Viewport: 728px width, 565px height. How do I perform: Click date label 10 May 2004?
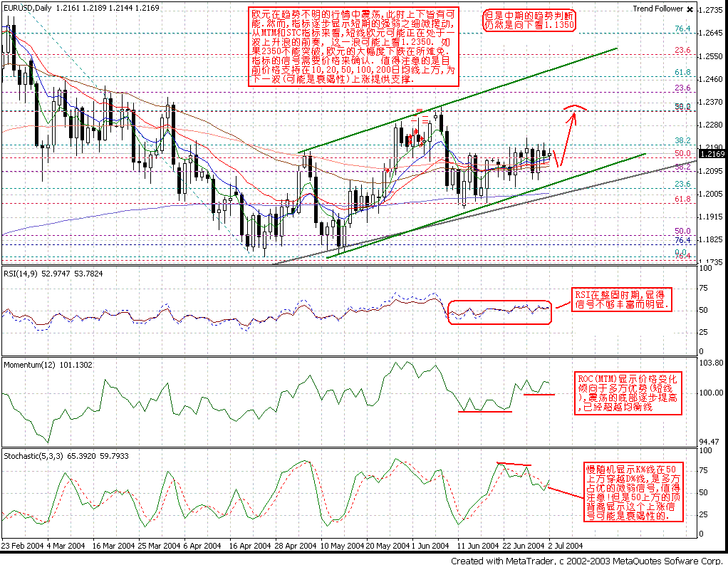[343, 546]
